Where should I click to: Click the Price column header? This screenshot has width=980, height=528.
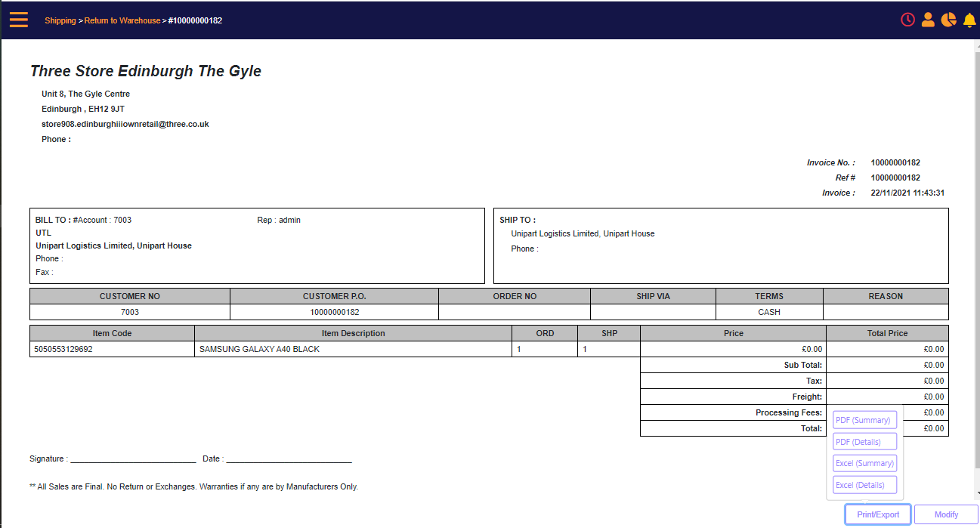(733, 333)
